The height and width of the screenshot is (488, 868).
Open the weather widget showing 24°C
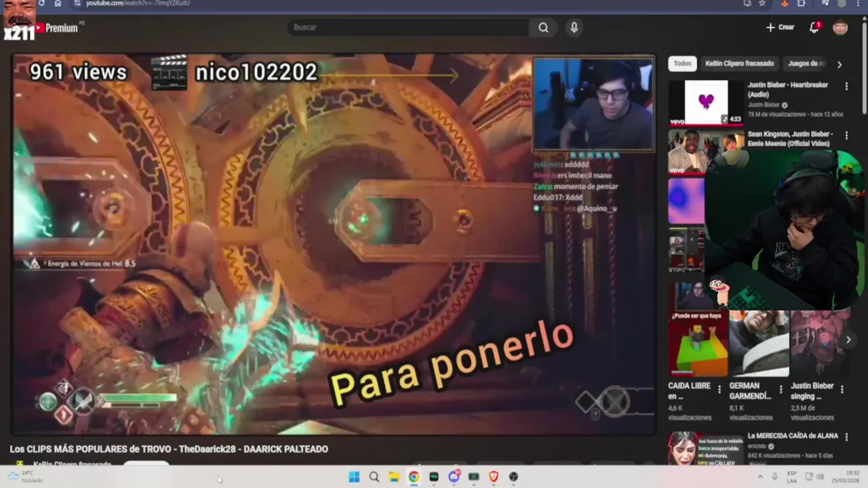coord(27,476)
